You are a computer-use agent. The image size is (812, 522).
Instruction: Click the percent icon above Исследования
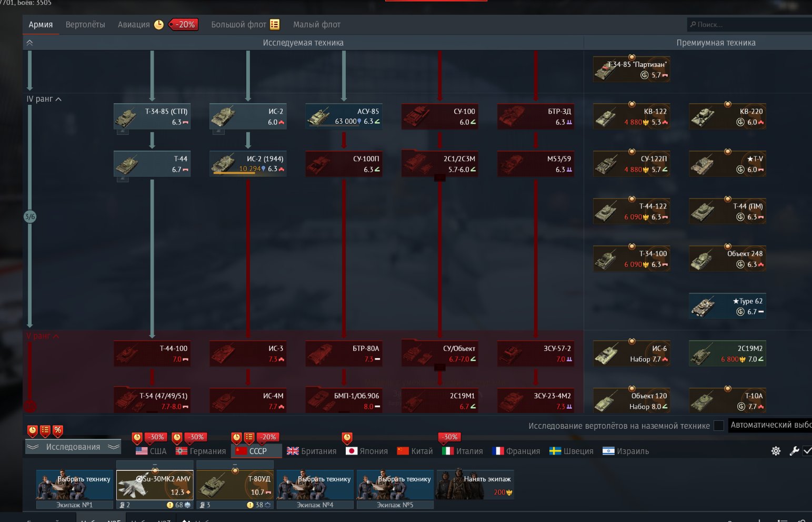[58, 430]
